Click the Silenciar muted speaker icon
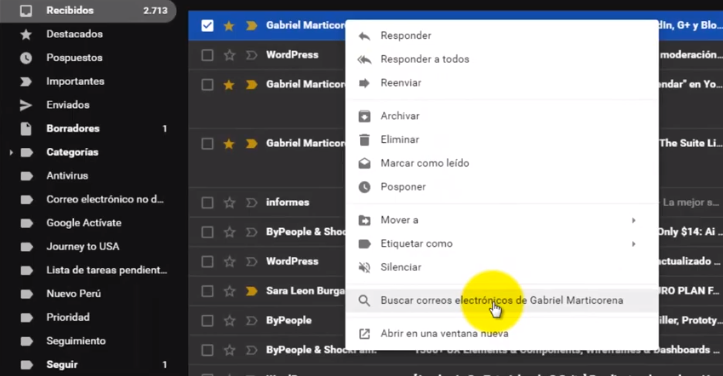 364,267
